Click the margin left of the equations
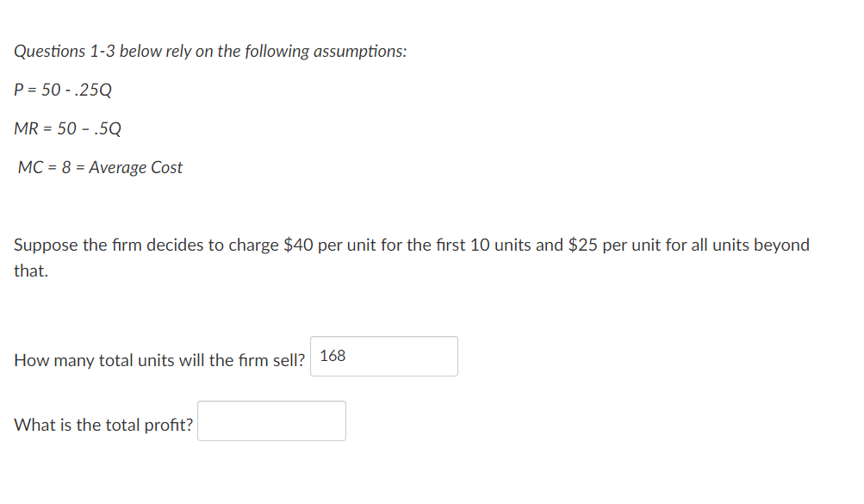Screen dimensions: 864x504 tap(7, 129)
